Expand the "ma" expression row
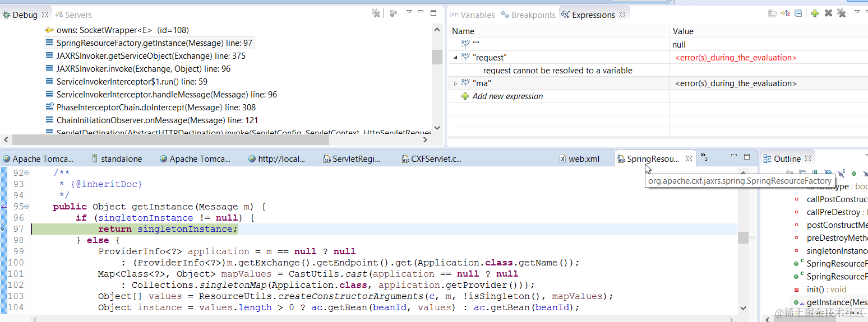868x322 pixels. pyautogui.click(x=455, y=83)
